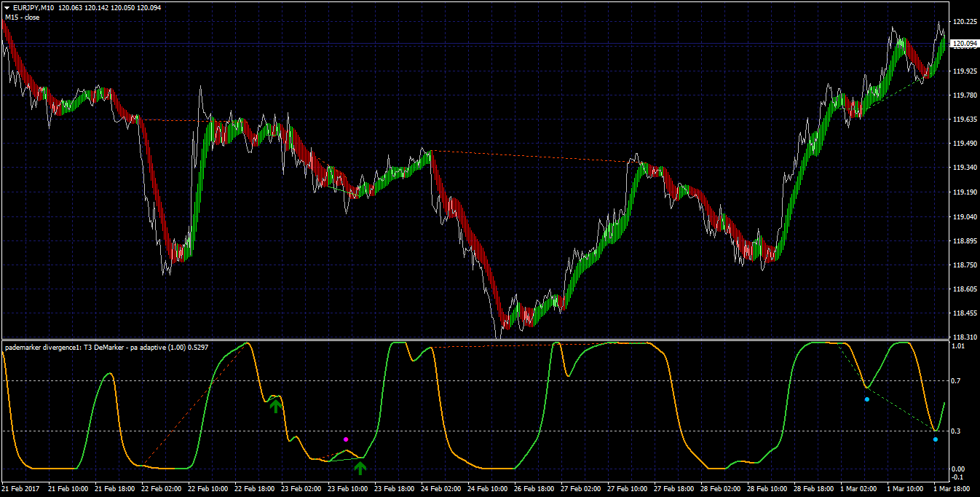Click the triangle before the EURJPY,M10 title

point(7,7)
